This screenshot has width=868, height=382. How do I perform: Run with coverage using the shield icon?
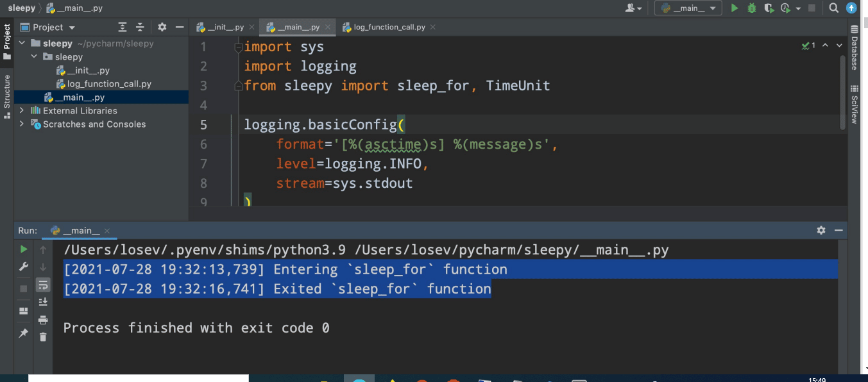pyautogui.click(x=769, y=8)
